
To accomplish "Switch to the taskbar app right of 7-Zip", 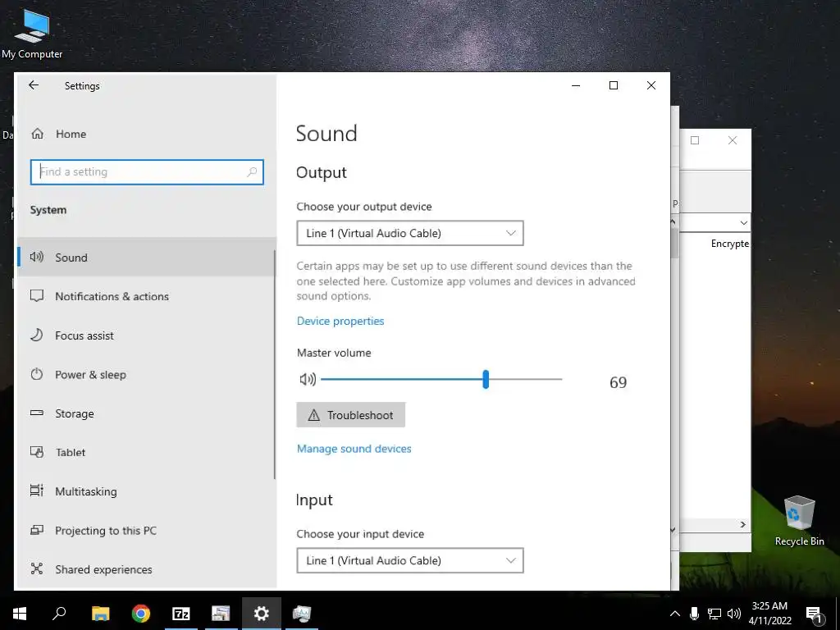I will click(221, 614).
